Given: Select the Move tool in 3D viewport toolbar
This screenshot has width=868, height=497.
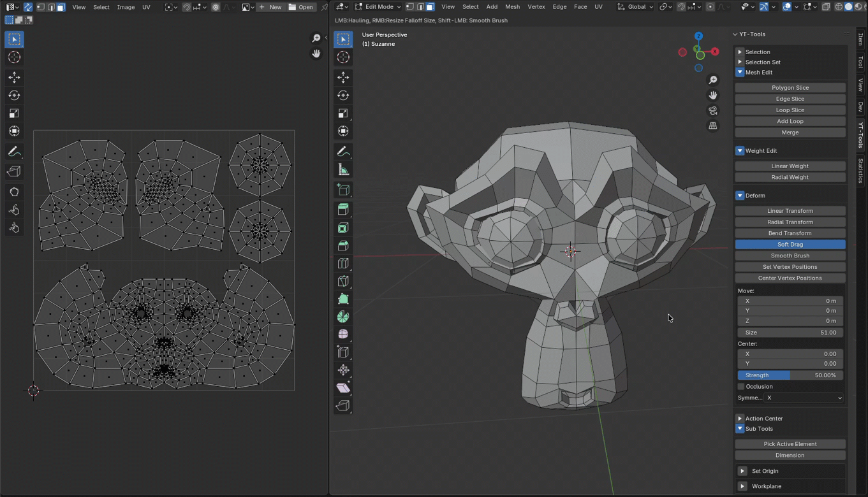Looking at the screenshot, I should (x=343, y=77).
